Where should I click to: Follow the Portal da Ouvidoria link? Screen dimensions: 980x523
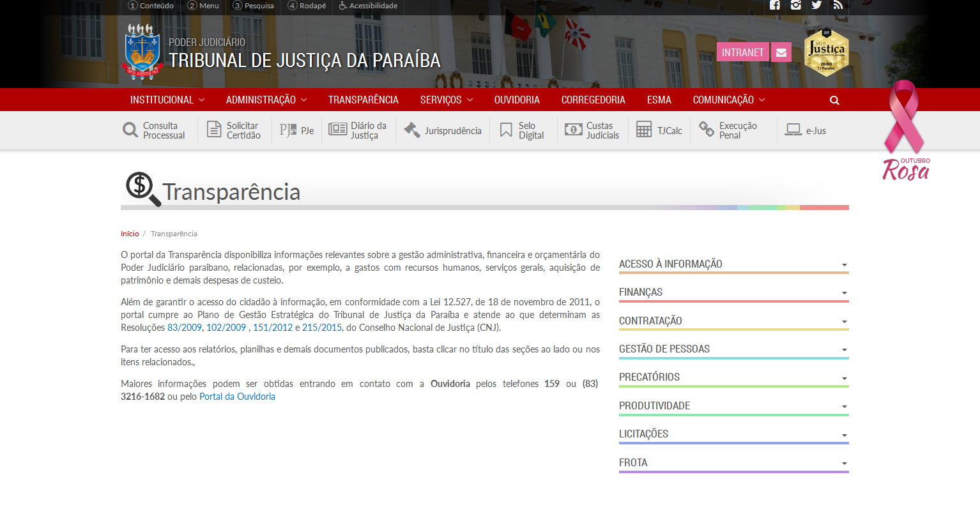click(x=237, y=397)
